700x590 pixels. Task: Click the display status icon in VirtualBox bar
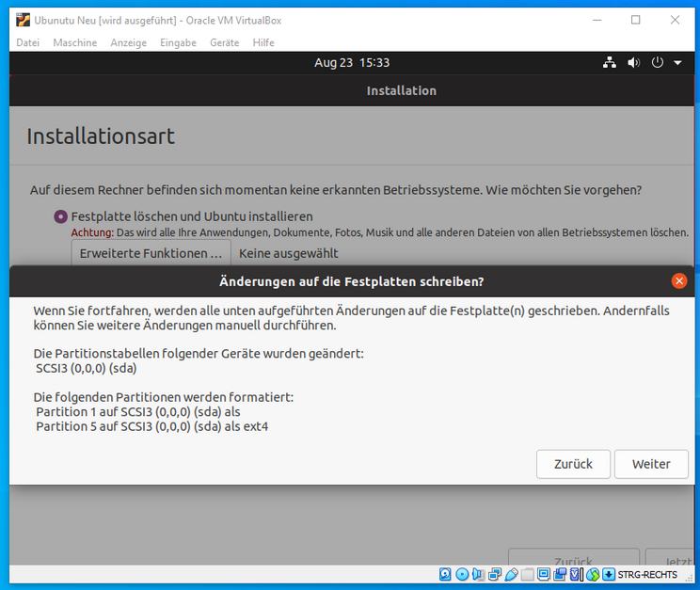point(544,575)
